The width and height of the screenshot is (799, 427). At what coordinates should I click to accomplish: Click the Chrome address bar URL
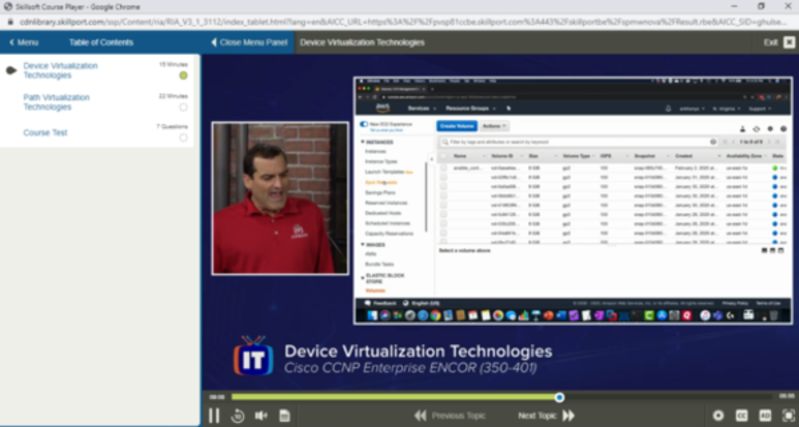point(403,22)
